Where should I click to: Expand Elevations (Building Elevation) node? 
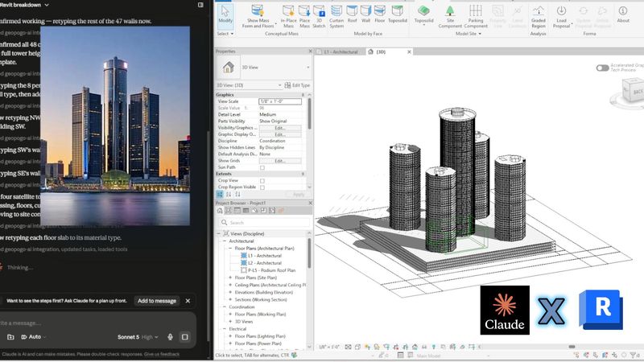pos(230,292)
